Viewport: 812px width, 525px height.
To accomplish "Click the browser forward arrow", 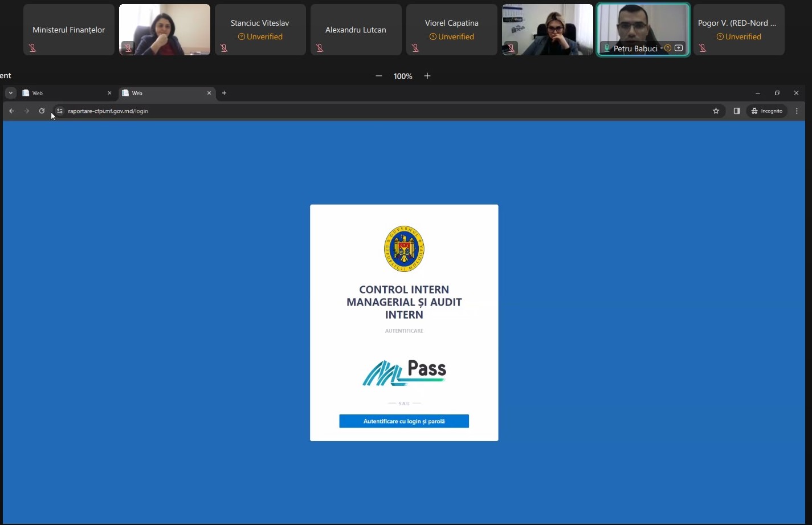I will [26, 111].
